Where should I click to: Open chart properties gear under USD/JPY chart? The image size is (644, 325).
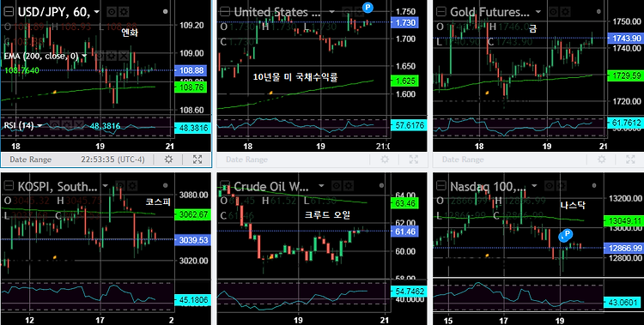[168, 159]
